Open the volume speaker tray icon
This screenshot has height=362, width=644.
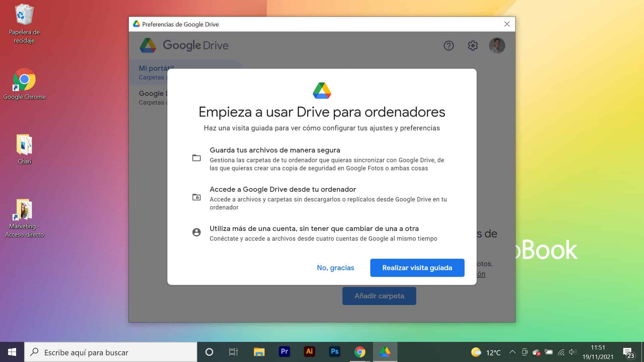pos(573,352)
